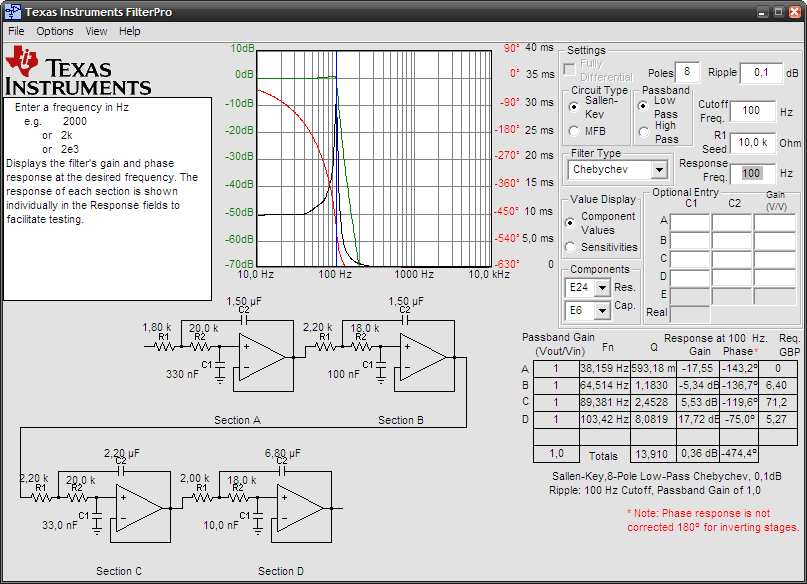The height and width of the screenshot is (584, 807).
Task: Click row B Q value 1,1830
Action: click(653, 385)
